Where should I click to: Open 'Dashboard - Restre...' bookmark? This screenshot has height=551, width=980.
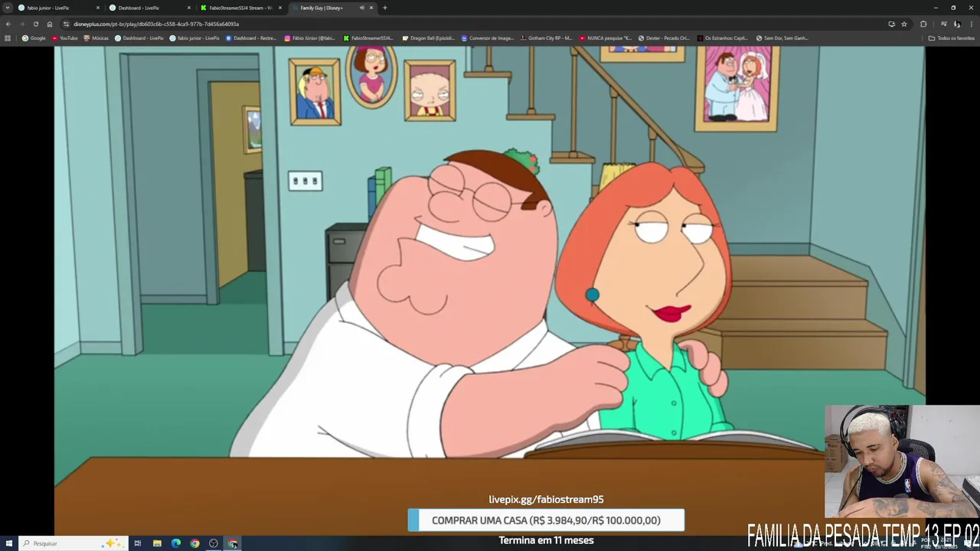(x=251, y=37)
